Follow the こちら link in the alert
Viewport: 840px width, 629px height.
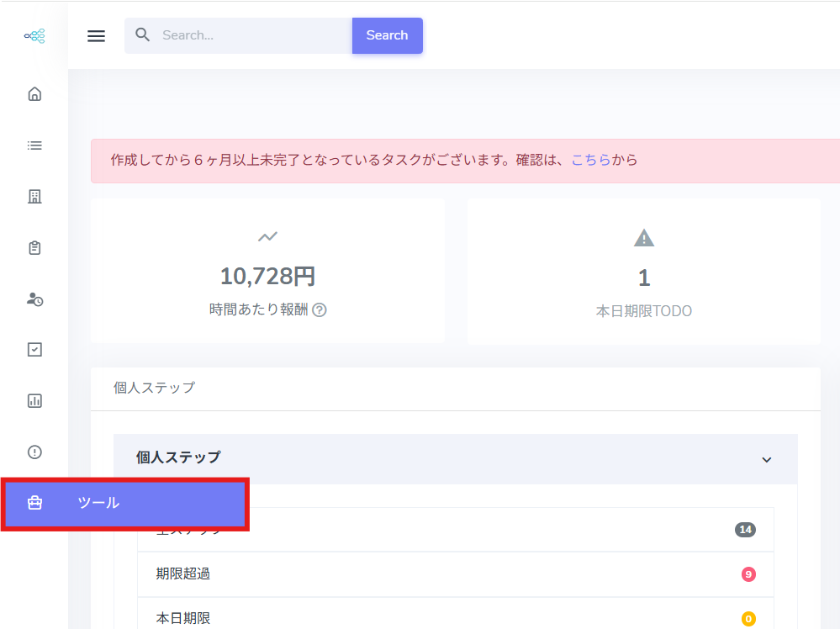590,160
